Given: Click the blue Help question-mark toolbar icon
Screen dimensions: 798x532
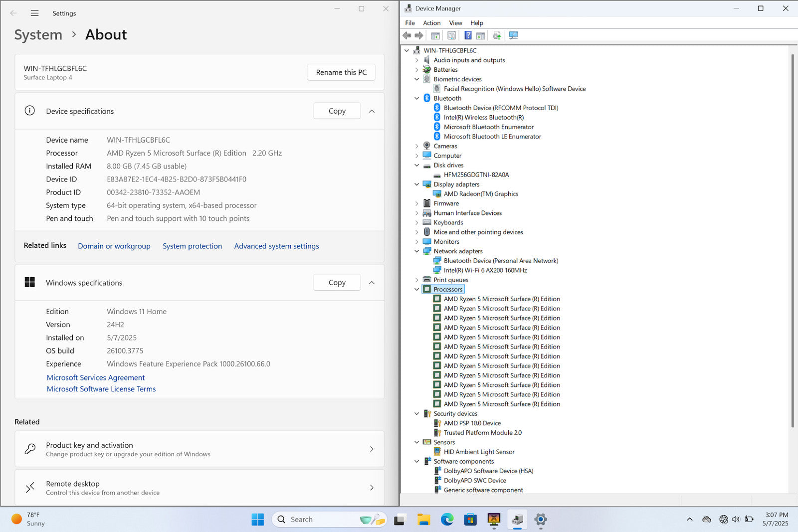Looking at the screenshot, I should click(468, 35).
